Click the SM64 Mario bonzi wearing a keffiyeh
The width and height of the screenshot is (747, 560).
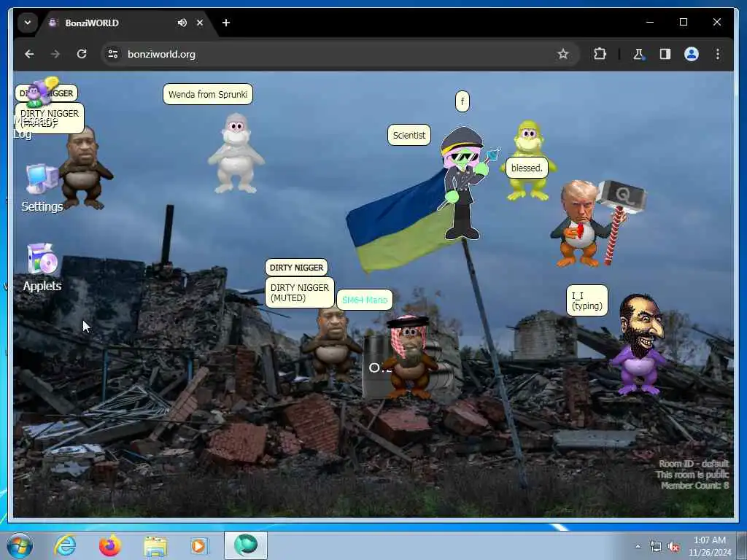click(x=409, y=356)
